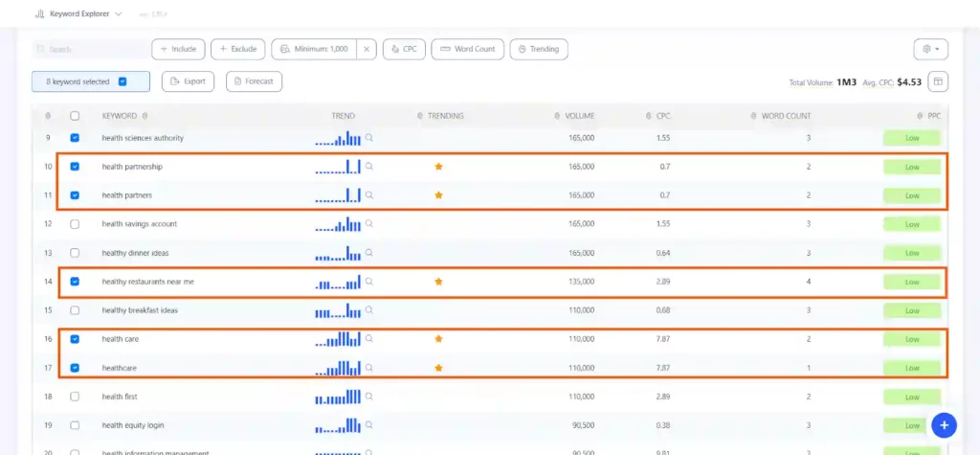
Task: Click trending star for health partnership
Action: click(438, 167)
